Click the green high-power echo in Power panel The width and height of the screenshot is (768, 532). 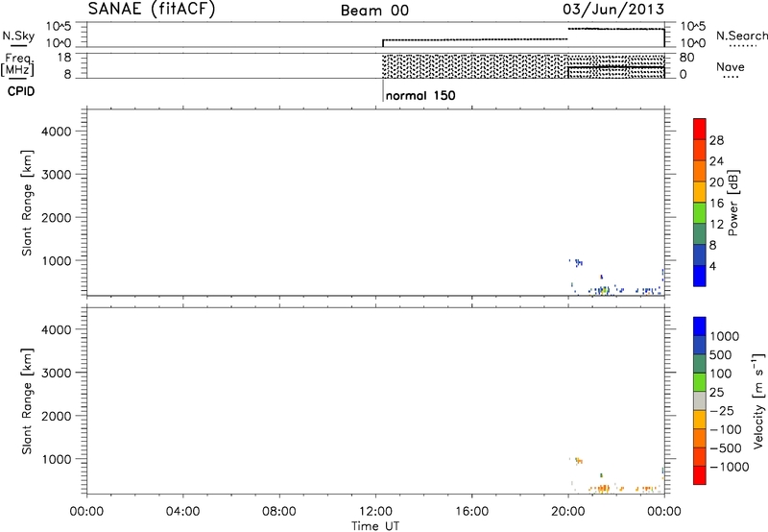pos(604,288)
